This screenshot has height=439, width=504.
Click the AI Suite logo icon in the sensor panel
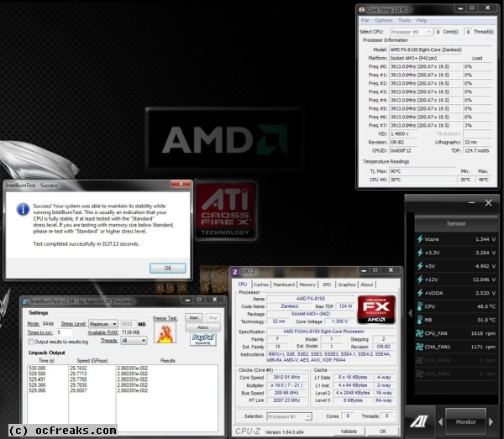[x=419, y=421]
